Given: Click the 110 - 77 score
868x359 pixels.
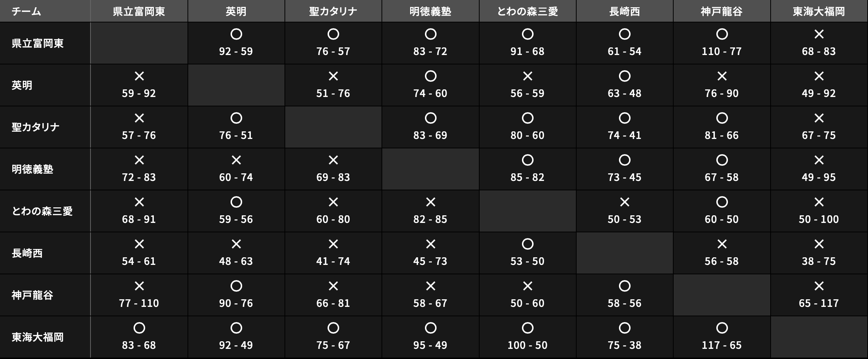Looking at the screenshot, I should click(722, 51).
